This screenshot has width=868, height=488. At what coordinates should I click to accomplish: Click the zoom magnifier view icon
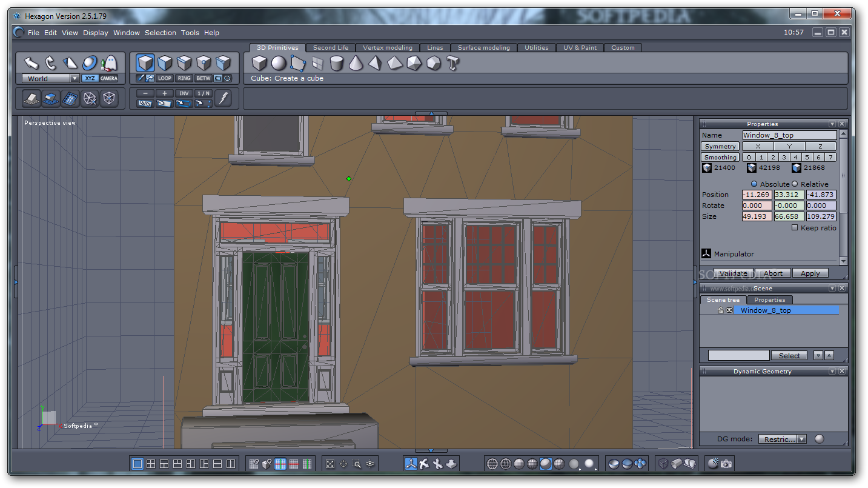coord(357,464)
